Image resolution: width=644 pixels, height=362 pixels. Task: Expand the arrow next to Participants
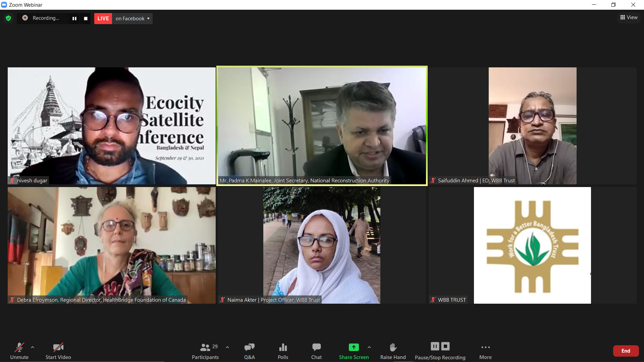tap(227, 347)
